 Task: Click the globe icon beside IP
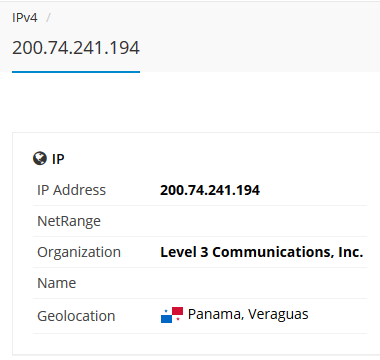pos(40,158)
